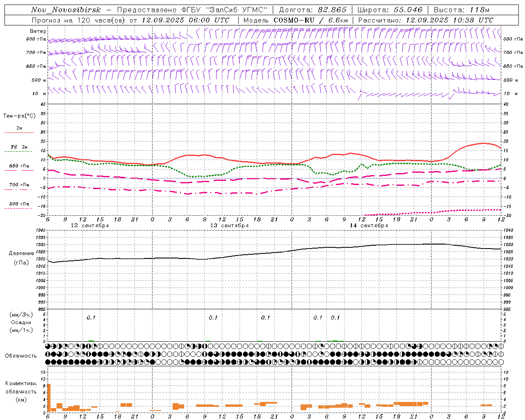
Task: Click the Nov_Novosibirsk station title
Action: 66,10
